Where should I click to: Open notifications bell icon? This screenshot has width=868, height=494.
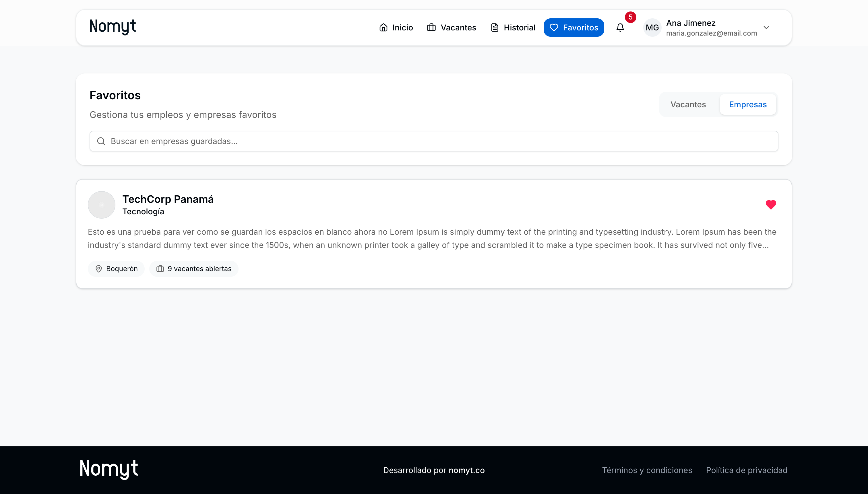tap(620, 28)
